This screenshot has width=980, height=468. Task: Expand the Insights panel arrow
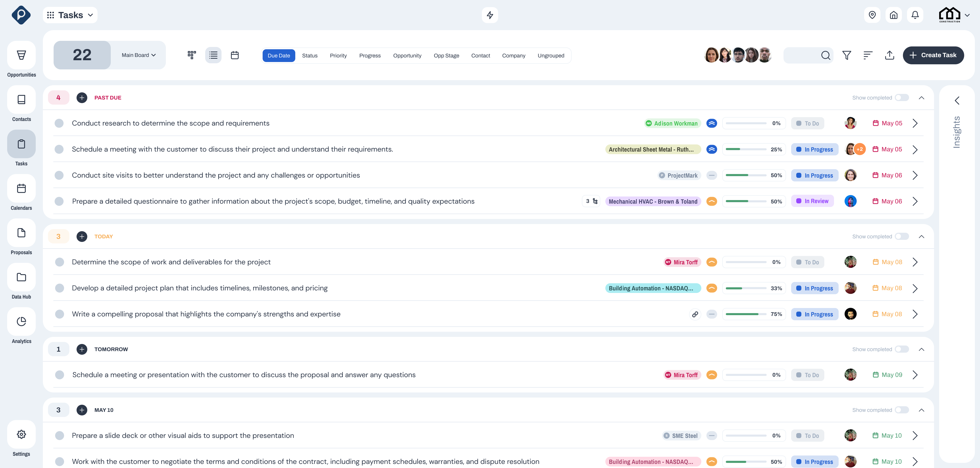coord(957,101)
